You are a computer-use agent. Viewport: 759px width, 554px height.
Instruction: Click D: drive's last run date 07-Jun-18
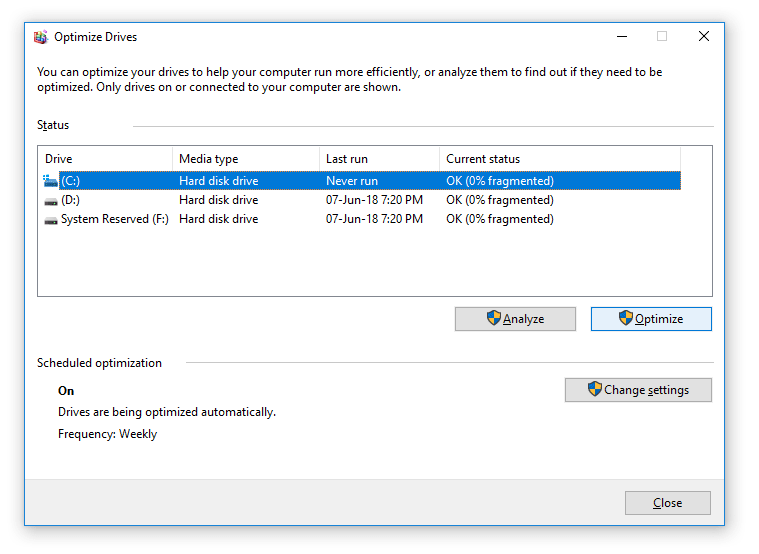pos(374,200)
